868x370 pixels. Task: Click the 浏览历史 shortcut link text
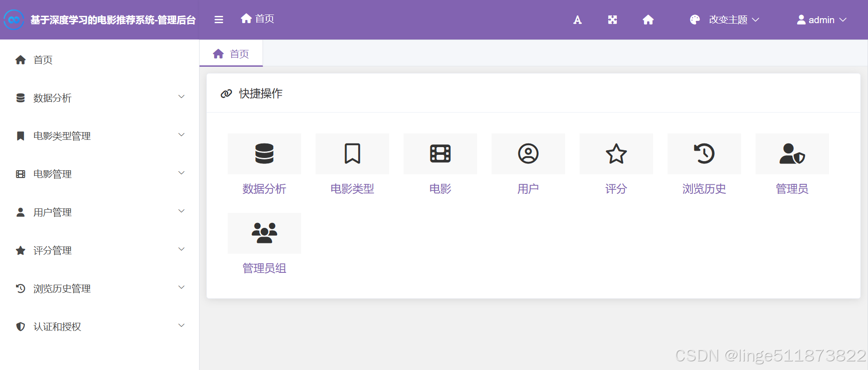(704, 189)
